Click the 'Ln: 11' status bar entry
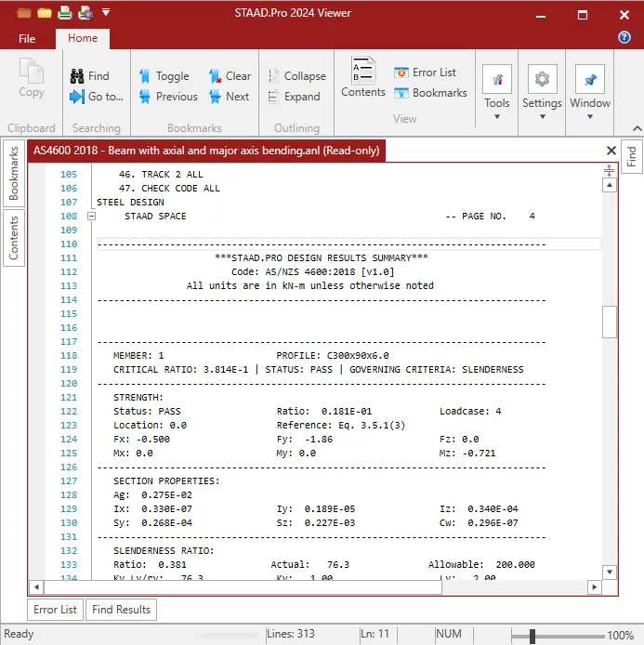 375,634
